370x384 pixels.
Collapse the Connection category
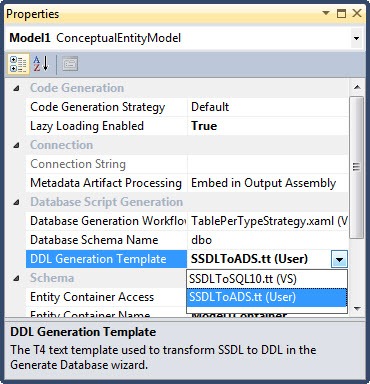click(16, 145)
